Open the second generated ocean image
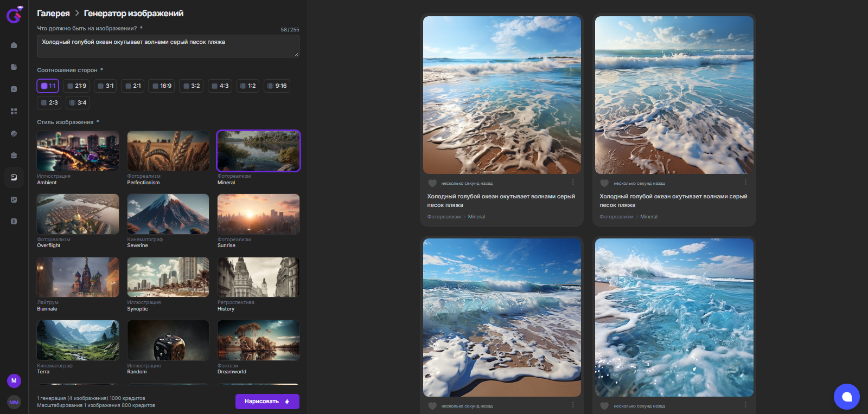The height and width of the screenshot is (414, 868). (674, 95)
